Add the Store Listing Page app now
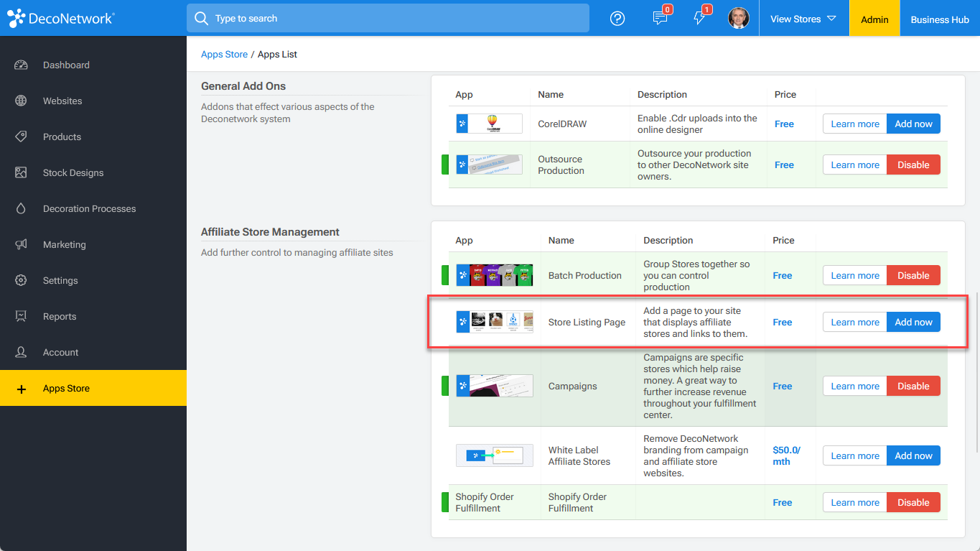This screenshot has width=980, height=551. click(x=913, y=322)
